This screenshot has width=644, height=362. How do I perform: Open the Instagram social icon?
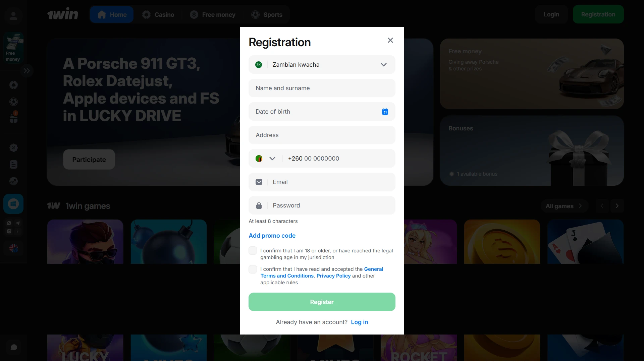9,231
